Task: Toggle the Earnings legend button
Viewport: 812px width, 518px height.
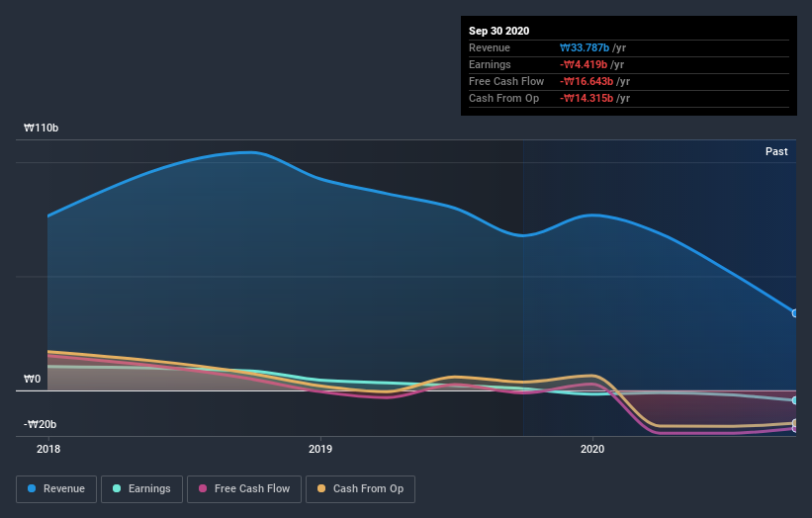Action: [141, 489]
